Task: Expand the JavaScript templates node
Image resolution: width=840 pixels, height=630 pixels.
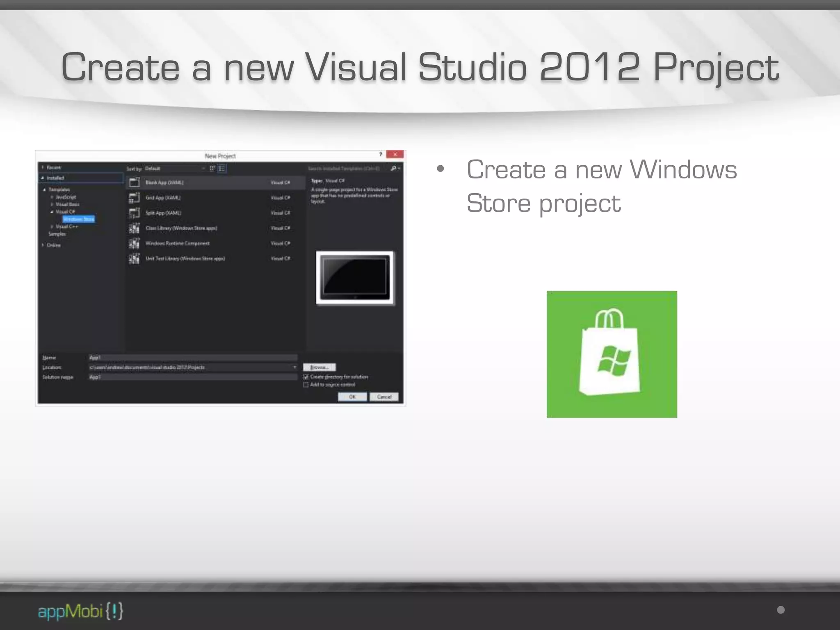Action: tap(52, 197)
